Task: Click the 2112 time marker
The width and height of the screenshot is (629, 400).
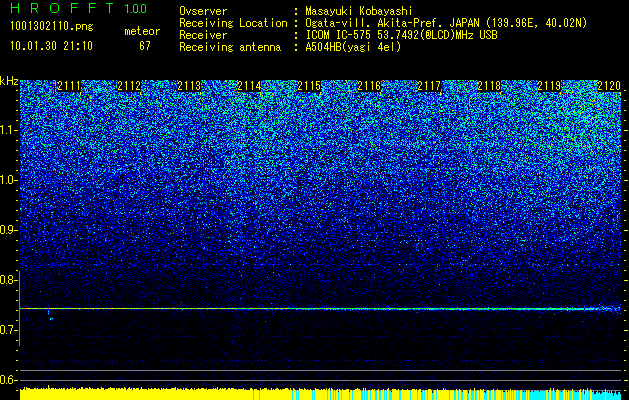Action: point(129,86)
